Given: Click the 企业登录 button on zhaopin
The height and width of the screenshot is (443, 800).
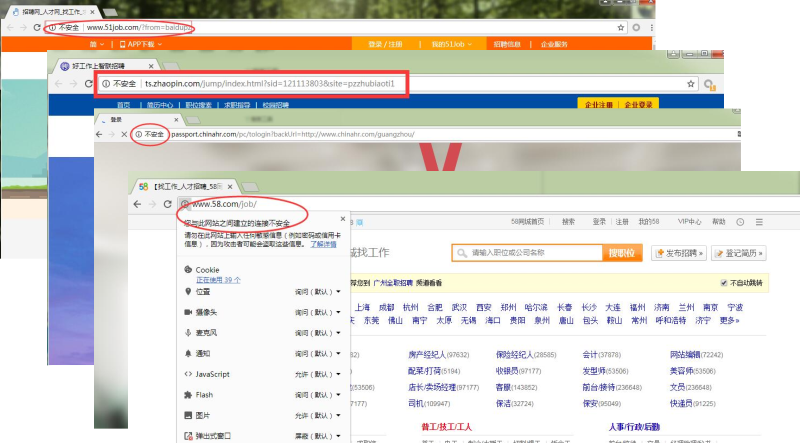Looking at the screenshot, I should [639, 105].
